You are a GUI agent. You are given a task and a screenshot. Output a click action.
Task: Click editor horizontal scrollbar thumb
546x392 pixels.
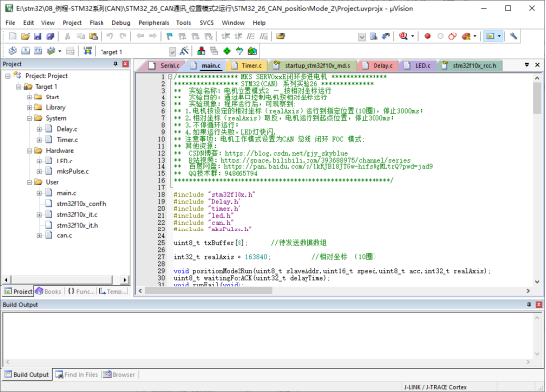coord(208,290)
